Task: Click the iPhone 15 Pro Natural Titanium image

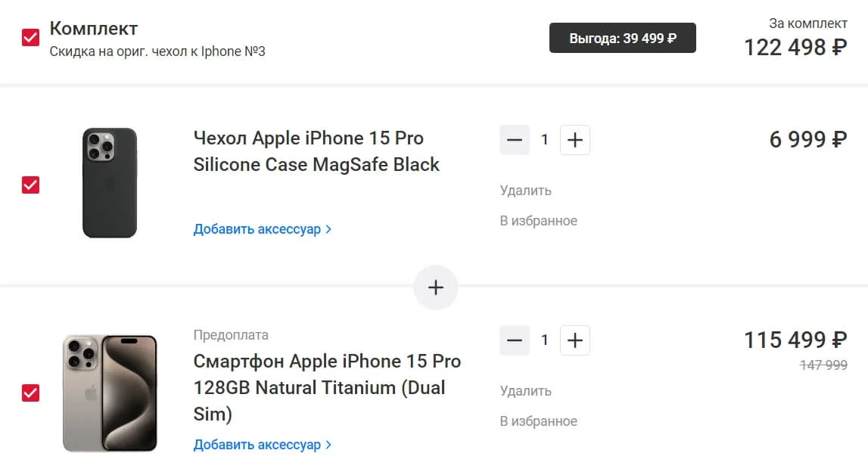Action: pos(110,393)
